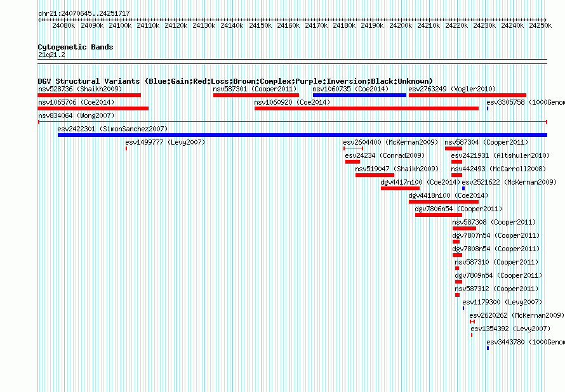
Task: Click the nsv1060920 (Coe2014) long red bar
Action: pos(366,108)
